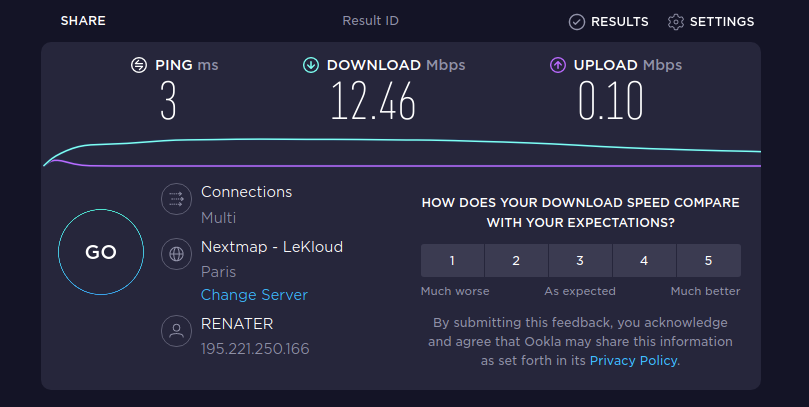The width and height of the screenshot is (809, 407).
Task: Click the download arrow icon
Action: pyautogui.click(x=311, y=65)
